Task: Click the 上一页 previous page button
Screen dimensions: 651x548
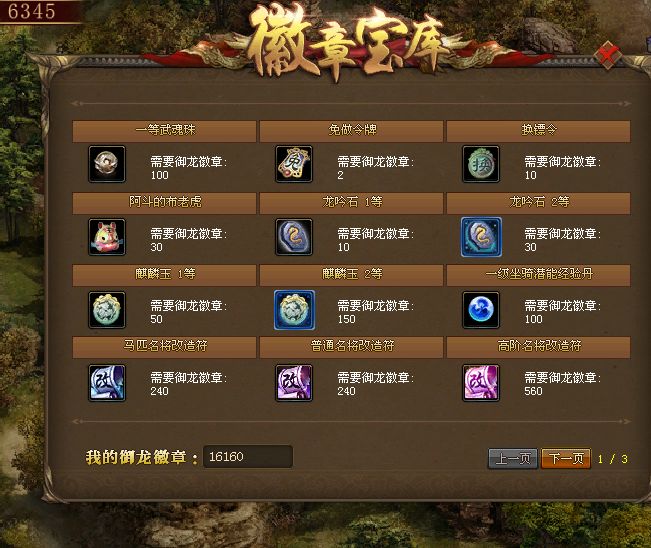Action: (x=513, y=458)
